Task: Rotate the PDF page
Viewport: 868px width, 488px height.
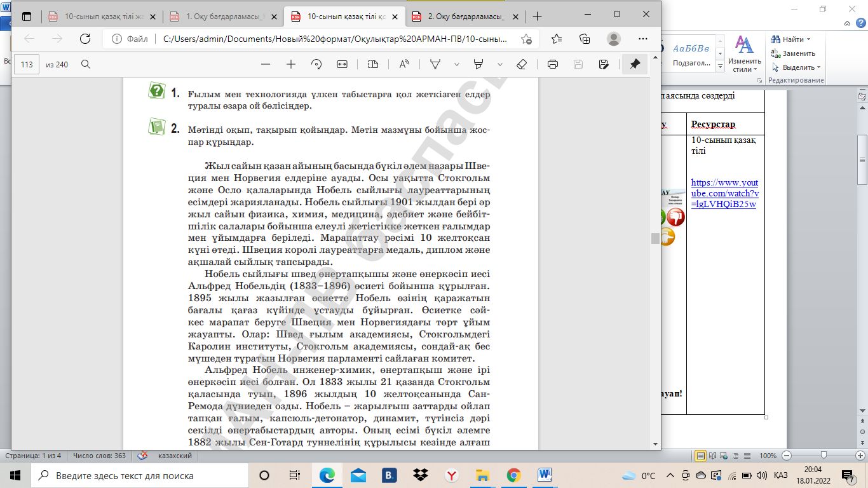Action: pyautogui.click(x=316, y=64)
